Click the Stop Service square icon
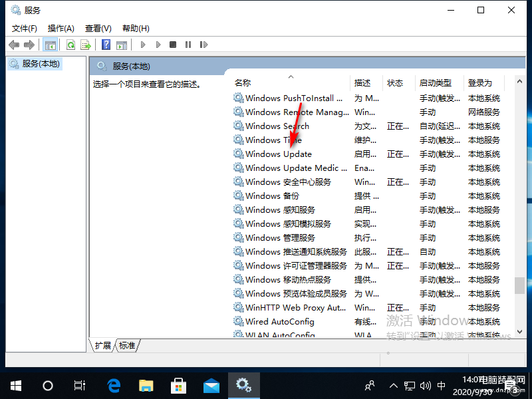This screenshot has height=399, width=532. pos(173,45)
